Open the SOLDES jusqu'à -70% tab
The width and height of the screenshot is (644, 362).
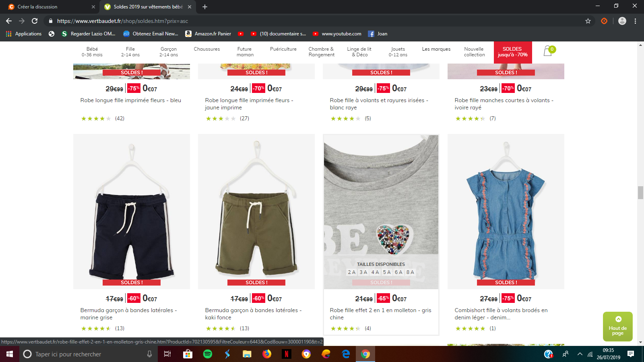[512, 52]
